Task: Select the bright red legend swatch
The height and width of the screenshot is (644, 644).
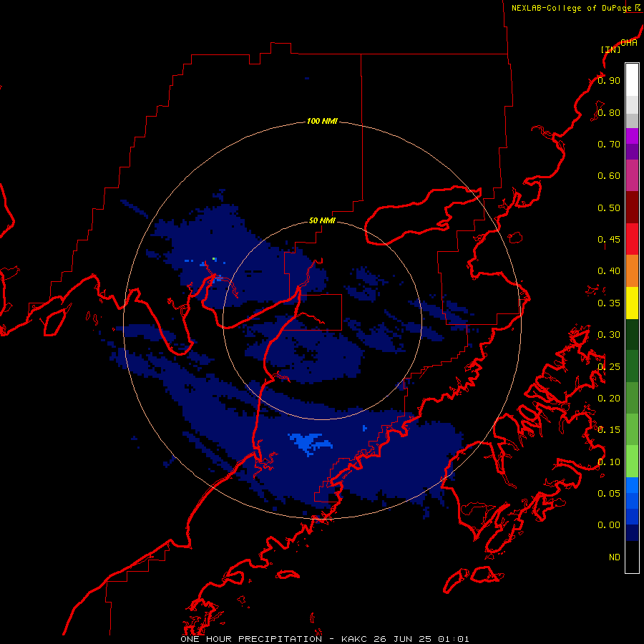Action: tap(632, 239)
